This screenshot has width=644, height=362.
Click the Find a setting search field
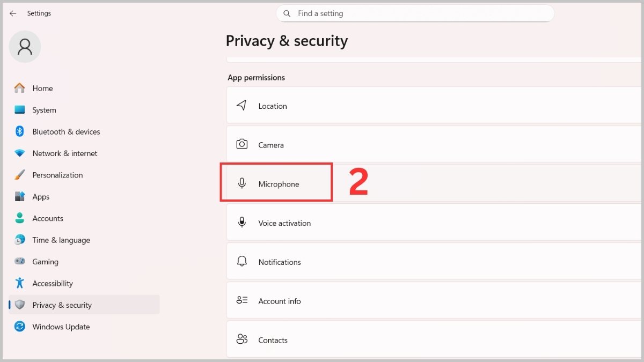419,13
